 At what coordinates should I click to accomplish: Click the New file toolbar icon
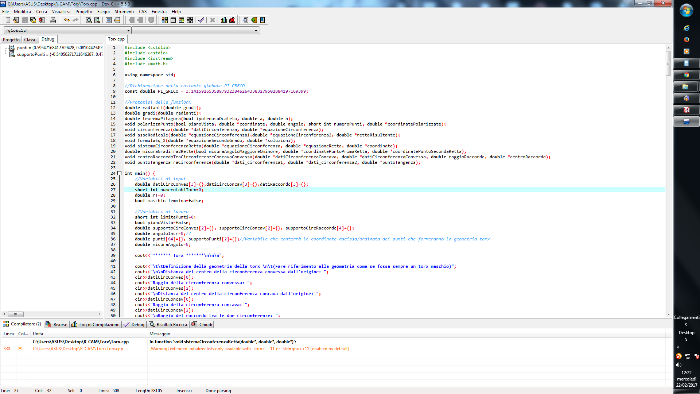click(7, 20)
